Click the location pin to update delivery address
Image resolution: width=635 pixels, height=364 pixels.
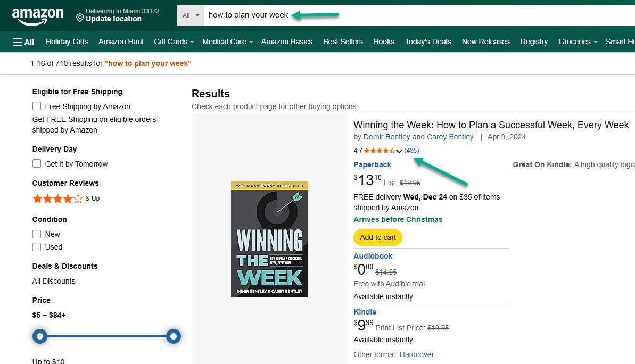click(x=80, y=18)
